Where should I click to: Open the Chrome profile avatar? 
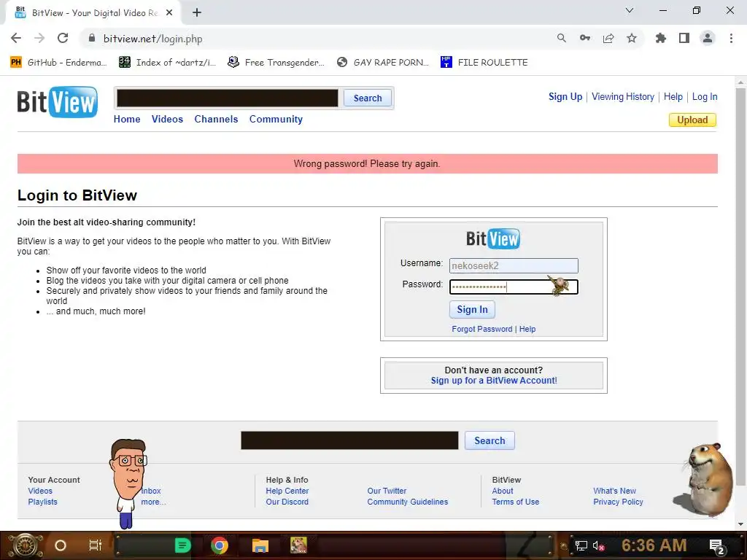[708, 38]
